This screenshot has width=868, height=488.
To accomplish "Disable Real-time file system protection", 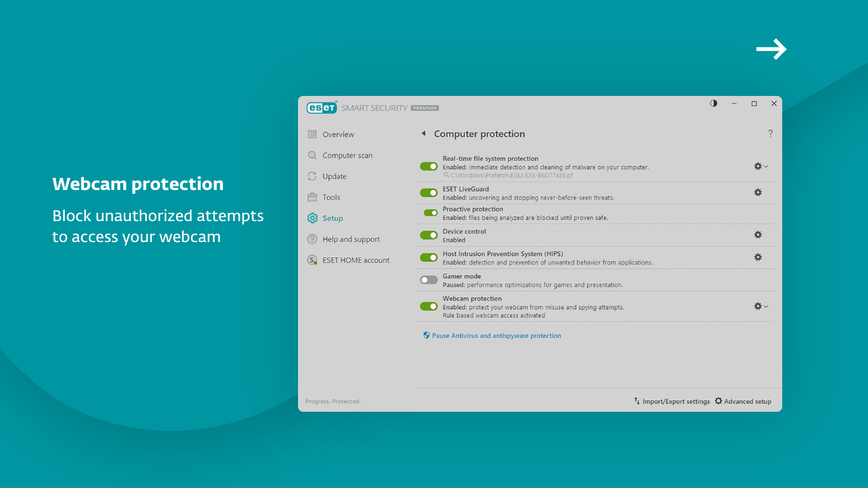I will [428, 166].
